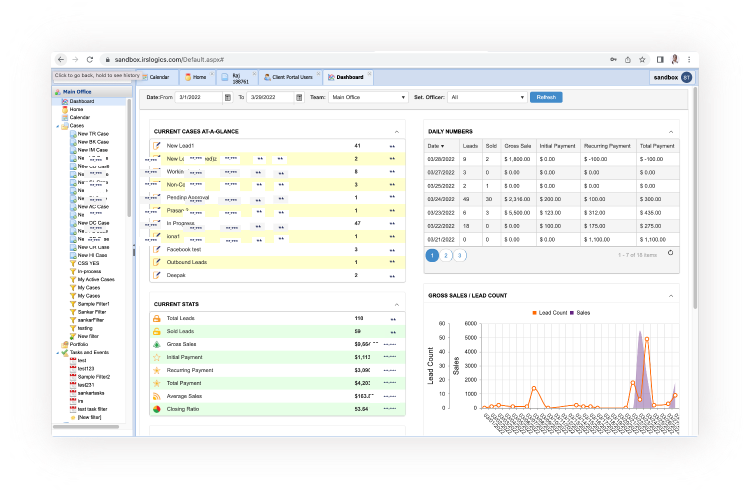The height and width of the screenshot is (495, 756).
Task: Go to page 2 of Daily Numbers
Action: tap(446, 255)
